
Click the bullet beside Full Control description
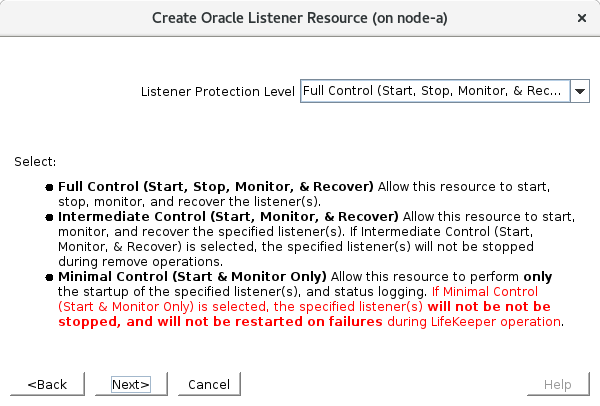tap(49, 187)
